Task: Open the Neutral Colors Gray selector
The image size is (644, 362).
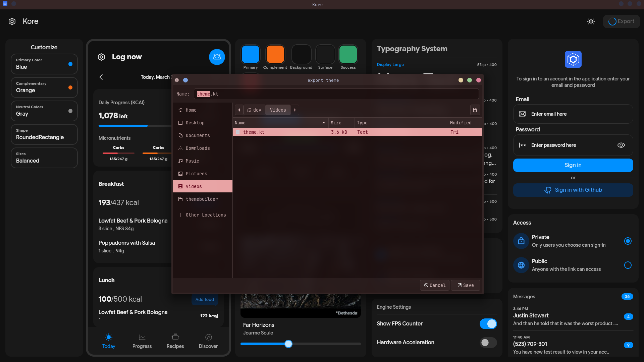Action: click(44, 111)
